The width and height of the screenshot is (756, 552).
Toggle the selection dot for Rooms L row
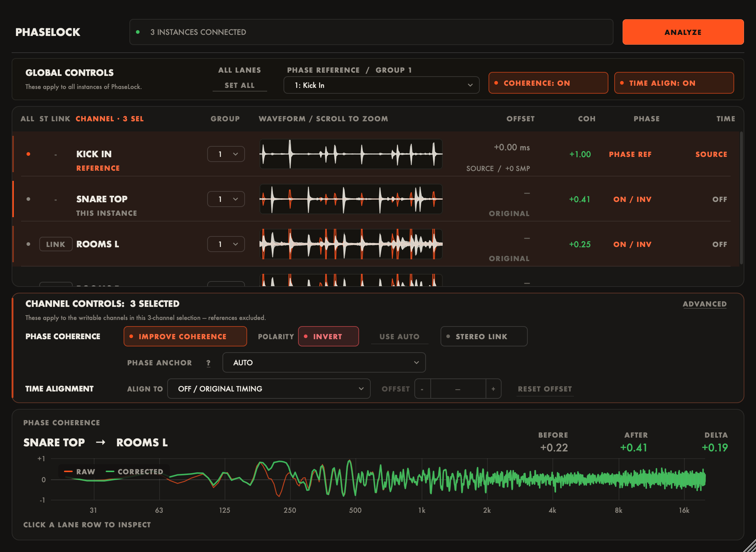[x=28, y=244]
